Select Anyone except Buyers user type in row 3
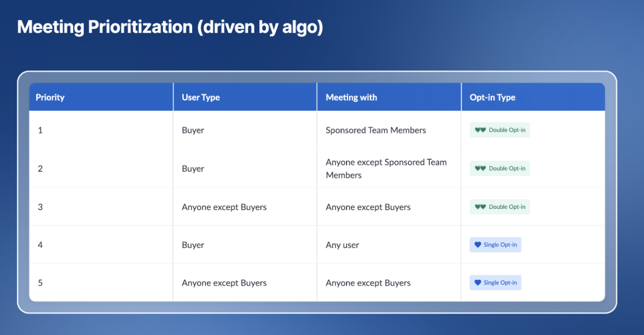The image size is (644, 335). pos(224,207)
